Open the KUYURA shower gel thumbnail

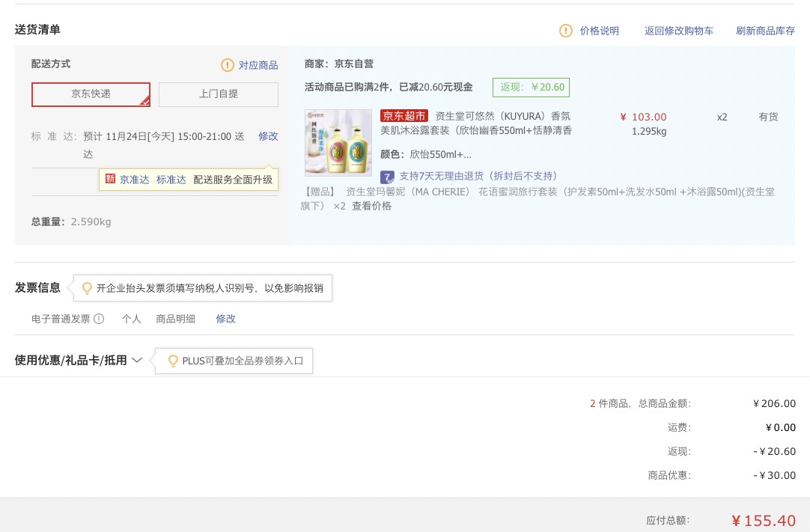coord(338,143)
